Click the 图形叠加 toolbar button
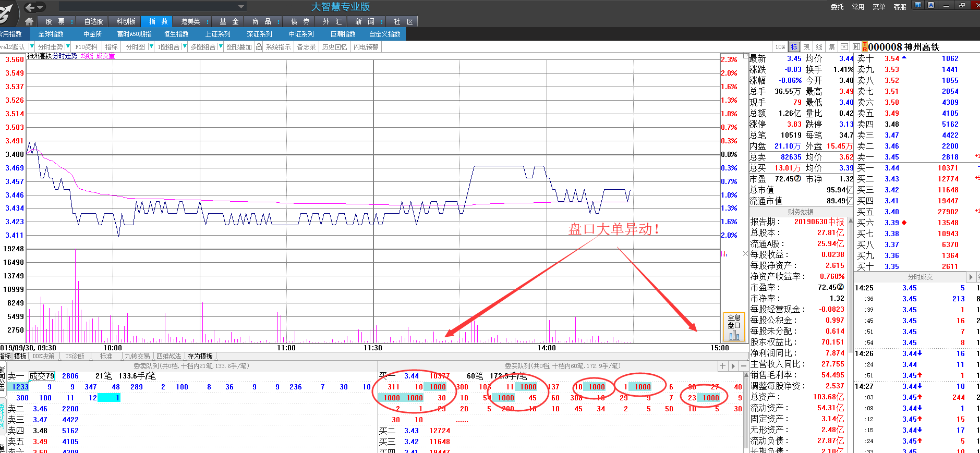 click(239, 47)
